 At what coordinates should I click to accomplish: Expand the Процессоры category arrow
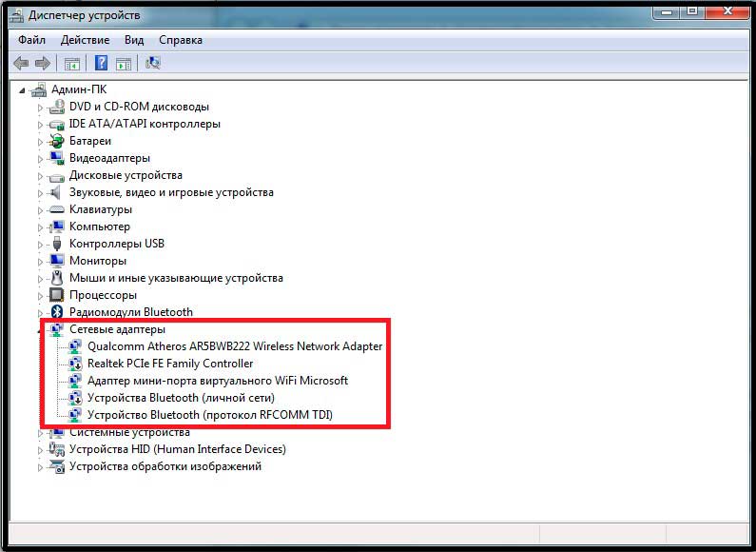[x=41, y=295]
